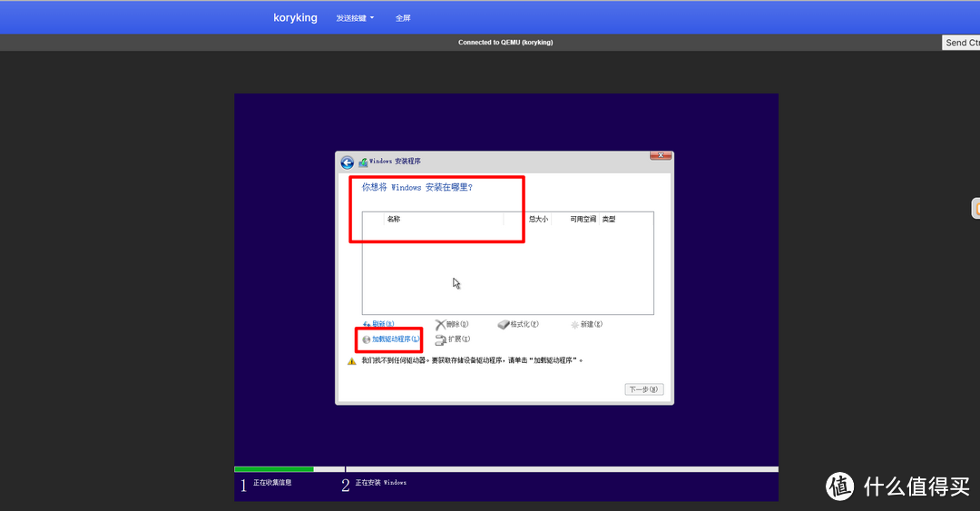This screenshot has width=980, height=511.
Task: Click the 名称 column header
Action: pyautogui.click(x=393, y=219)
